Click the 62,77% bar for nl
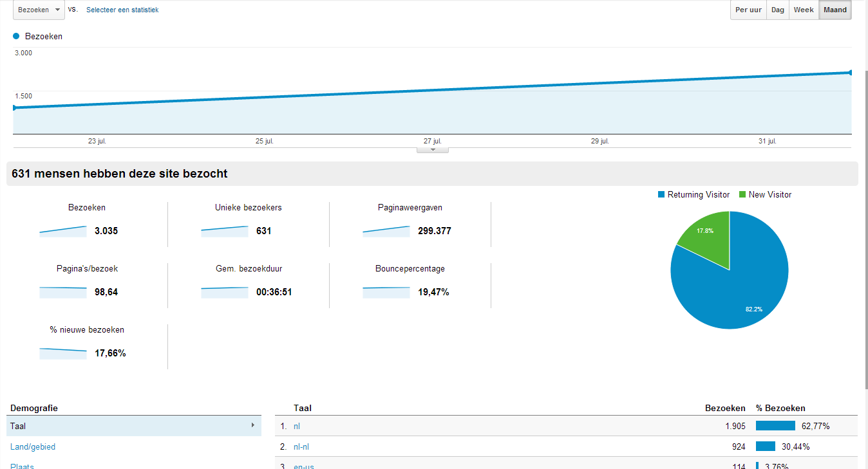Viewport: 868px width, 469px height. click(775, 426)
